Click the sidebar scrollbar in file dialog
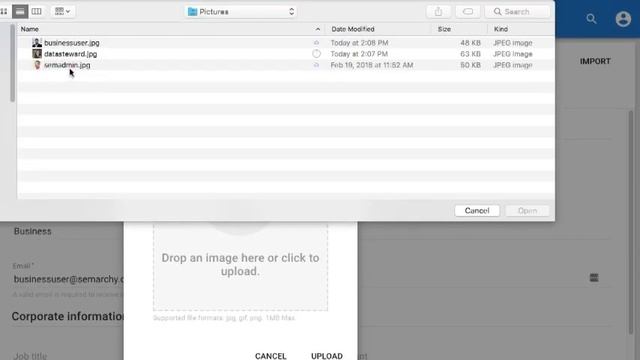The width and height of the screenshot is (640, 360). point(13,63)
